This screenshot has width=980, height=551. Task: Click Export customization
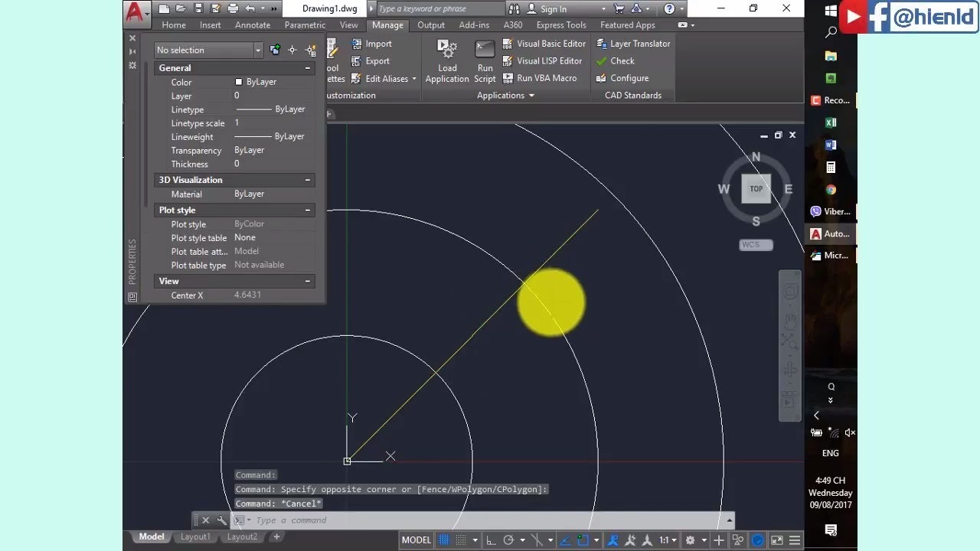tap(371, 60)
